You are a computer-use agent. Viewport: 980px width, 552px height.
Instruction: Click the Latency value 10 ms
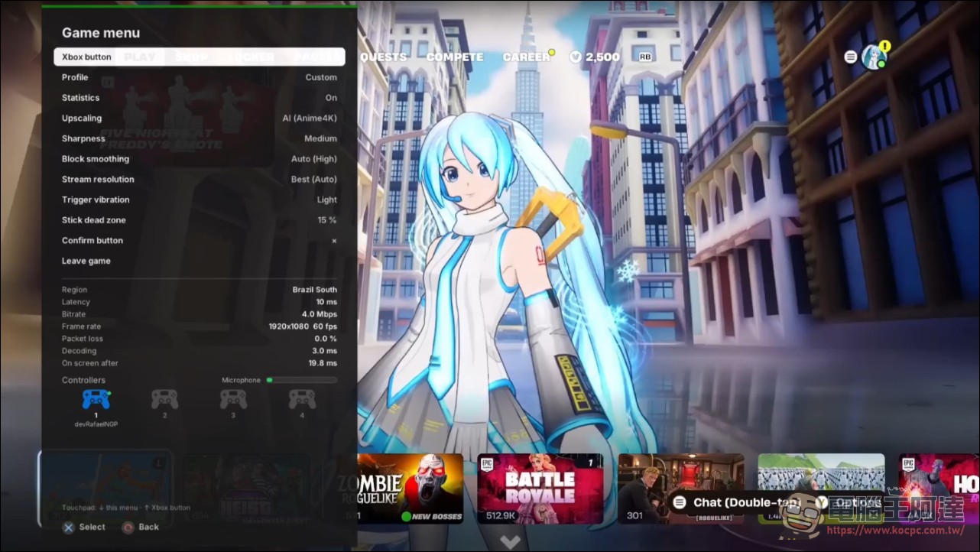[326, 302]
